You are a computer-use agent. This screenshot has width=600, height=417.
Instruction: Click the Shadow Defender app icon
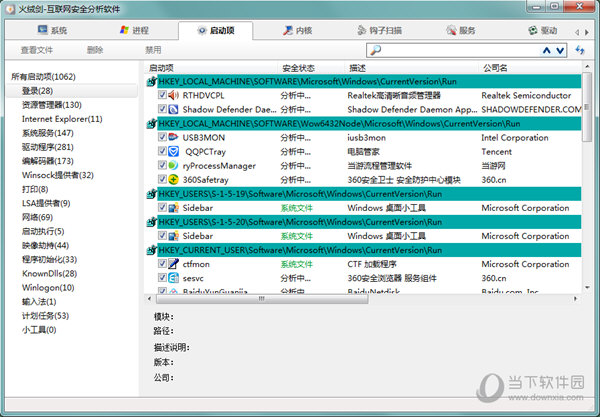[x=174, y=109]
